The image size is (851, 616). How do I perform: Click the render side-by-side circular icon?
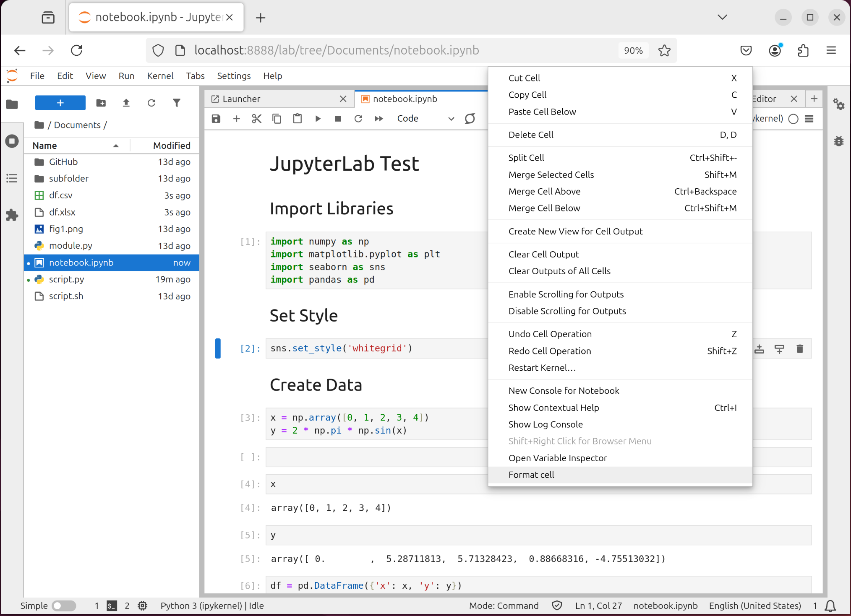[x=470, y=119]
